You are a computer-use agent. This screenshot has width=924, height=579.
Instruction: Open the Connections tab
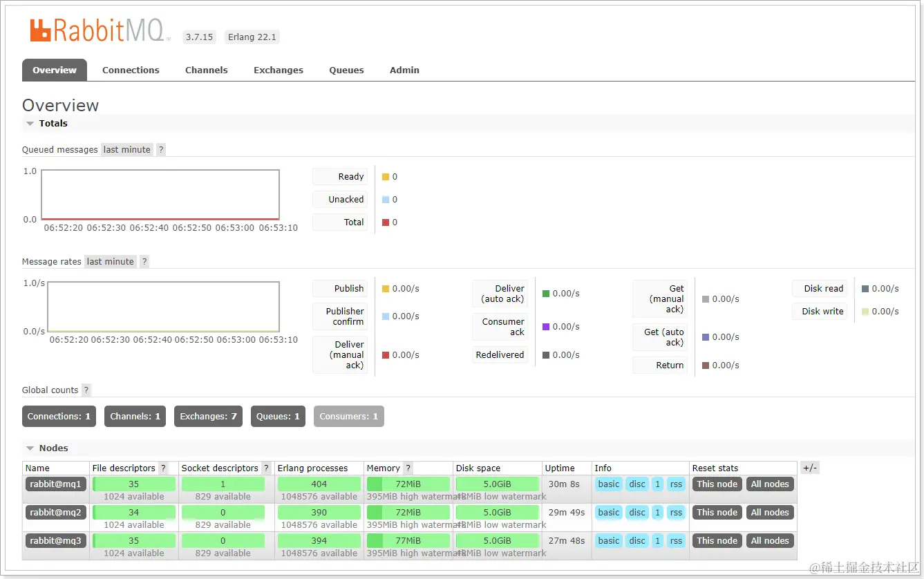tap(131, 70)
